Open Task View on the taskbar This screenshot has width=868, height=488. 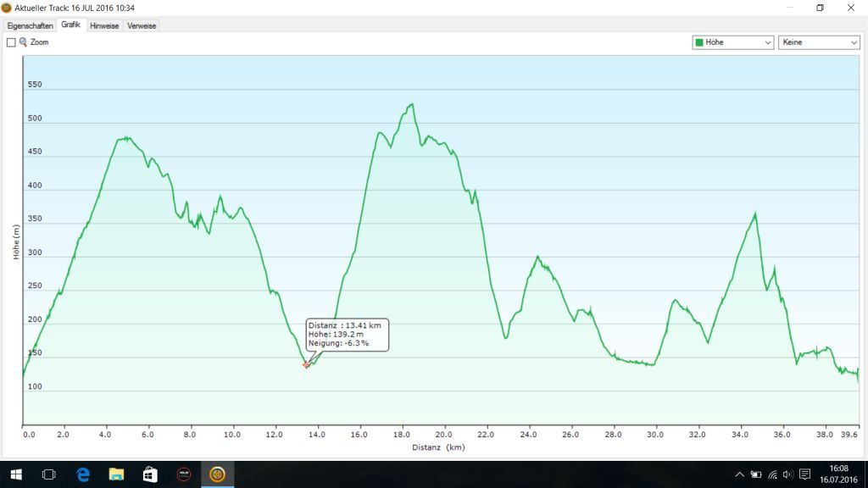point(49,474)
